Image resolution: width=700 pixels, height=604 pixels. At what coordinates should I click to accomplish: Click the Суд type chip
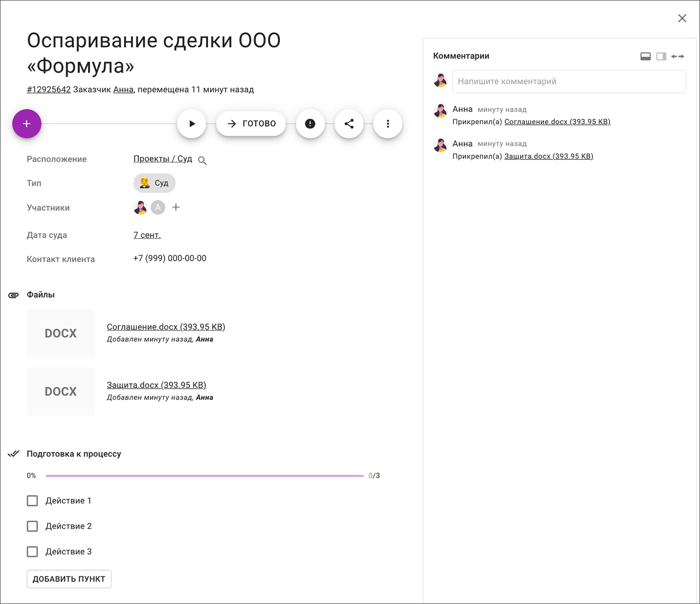pos(154,183)
